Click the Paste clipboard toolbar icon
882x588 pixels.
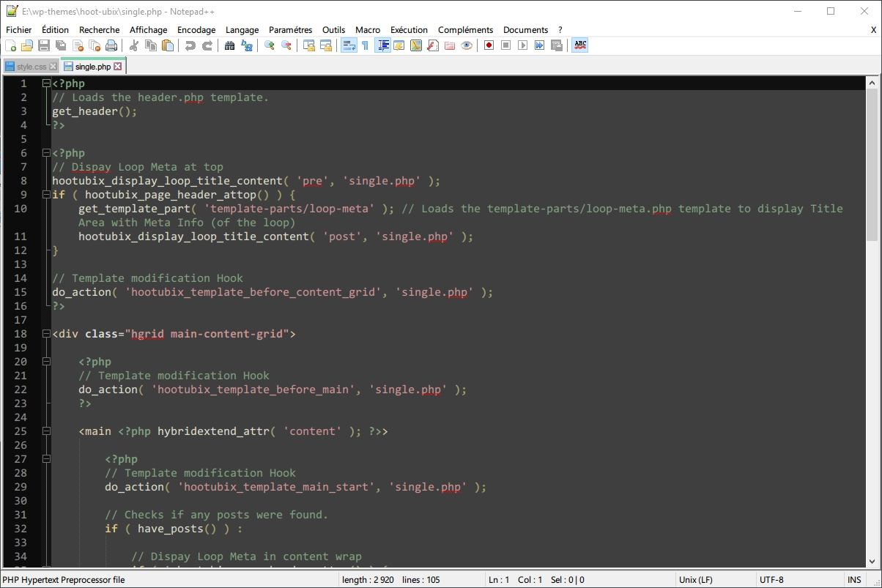coord(168,45)
